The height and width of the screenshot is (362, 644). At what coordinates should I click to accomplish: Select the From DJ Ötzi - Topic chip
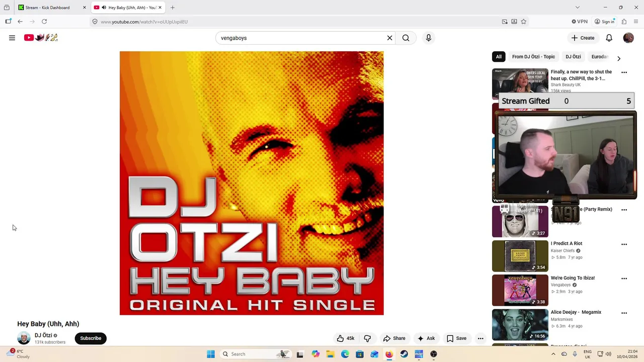(533, 57)
